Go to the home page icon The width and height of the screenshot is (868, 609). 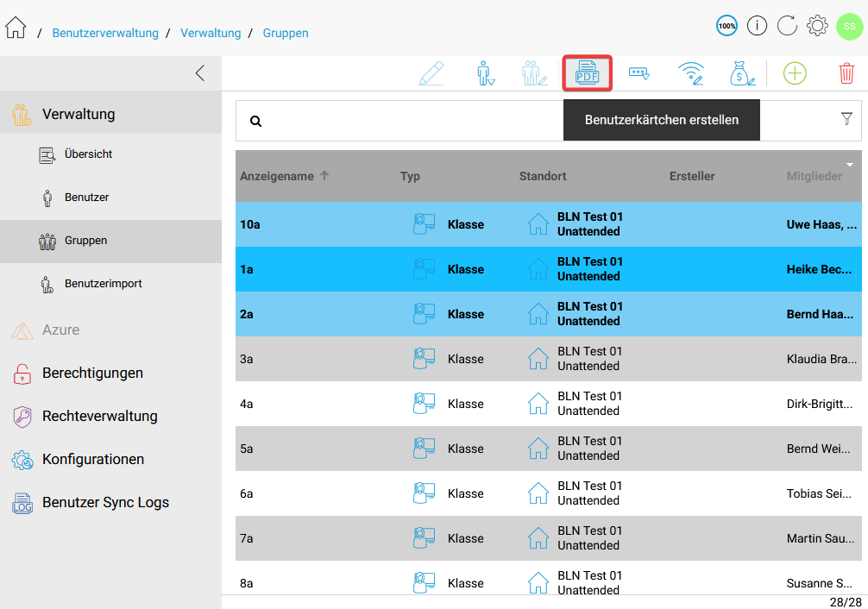pyautogui.click(x=16, y=27)
